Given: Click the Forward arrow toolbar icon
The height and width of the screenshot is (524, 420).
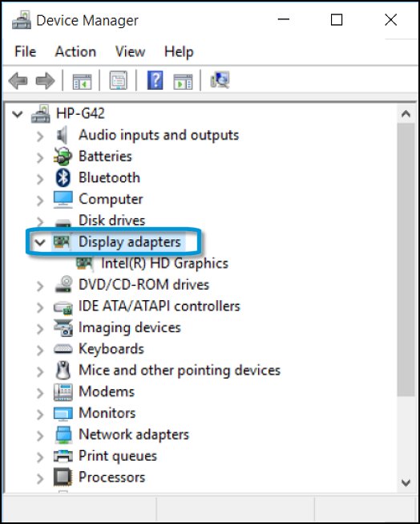Looking at the screenshot, I should (x=45, y=80).
